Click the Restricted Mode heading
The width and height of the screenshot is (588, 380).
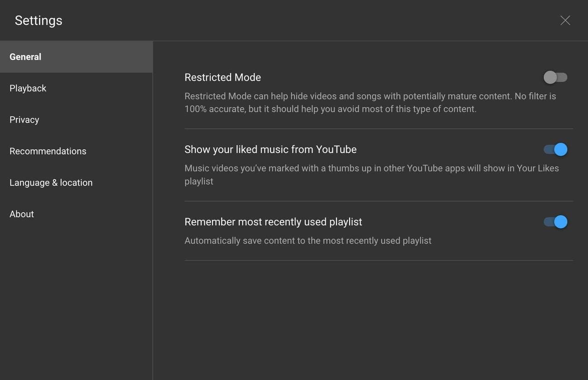[x=223, y=77]
